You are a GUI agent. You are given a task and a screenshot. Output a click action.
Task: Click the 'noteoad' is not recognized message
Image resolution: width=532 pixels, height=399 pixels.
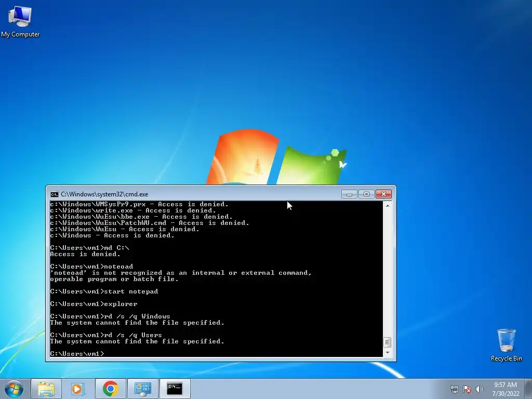[x=180, y=276]
